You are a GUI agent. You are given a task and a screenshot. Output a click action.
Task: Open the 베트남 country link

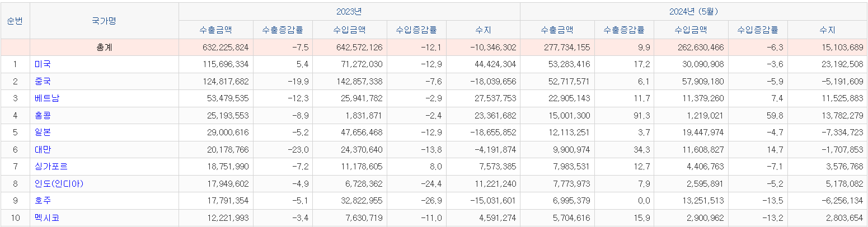[x=46, y=98]
